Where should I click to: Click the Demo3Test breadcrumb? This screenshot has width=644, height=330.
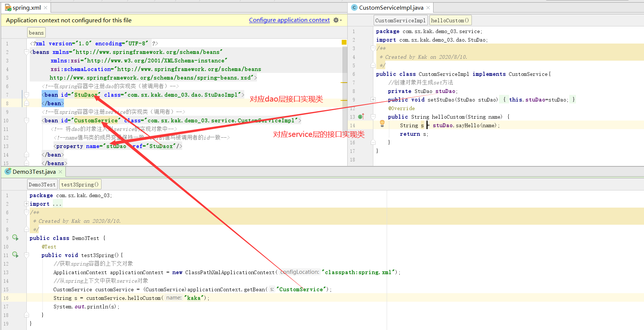point(42,185)
